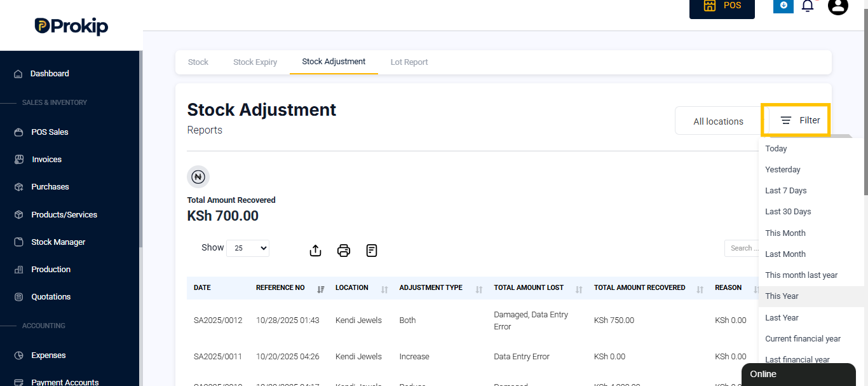Click the Online chat widget
Image resolution: width=868 pixels, height=386 pixels.
click(x=799, y=375)
